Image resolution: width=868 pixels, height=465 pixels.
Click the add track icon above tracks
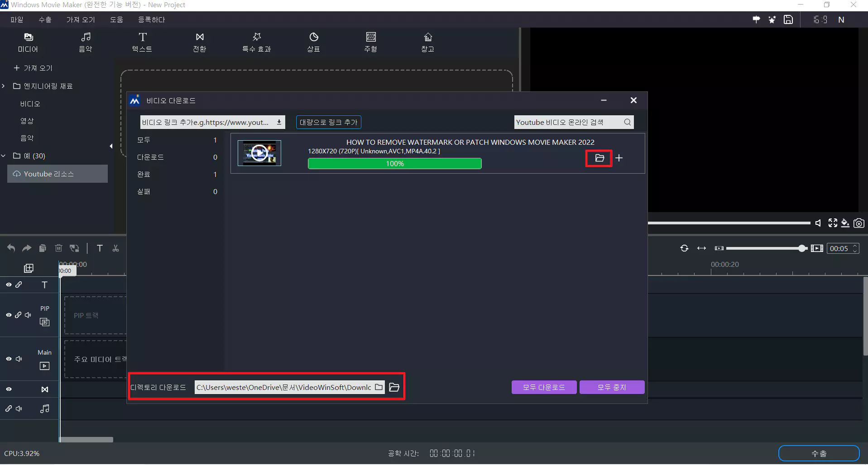click(x=29, y=268)
